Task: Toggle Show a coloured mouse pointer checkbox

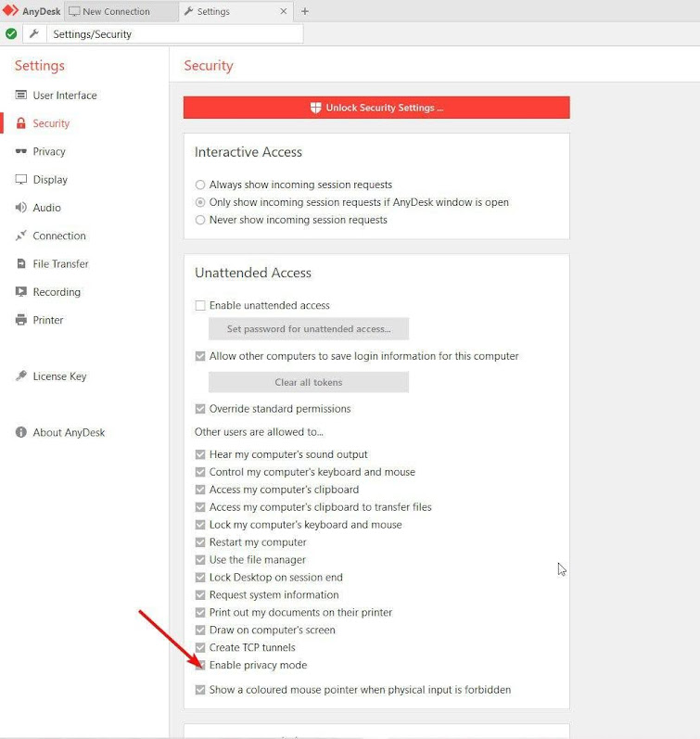Action: coord(200,690)
